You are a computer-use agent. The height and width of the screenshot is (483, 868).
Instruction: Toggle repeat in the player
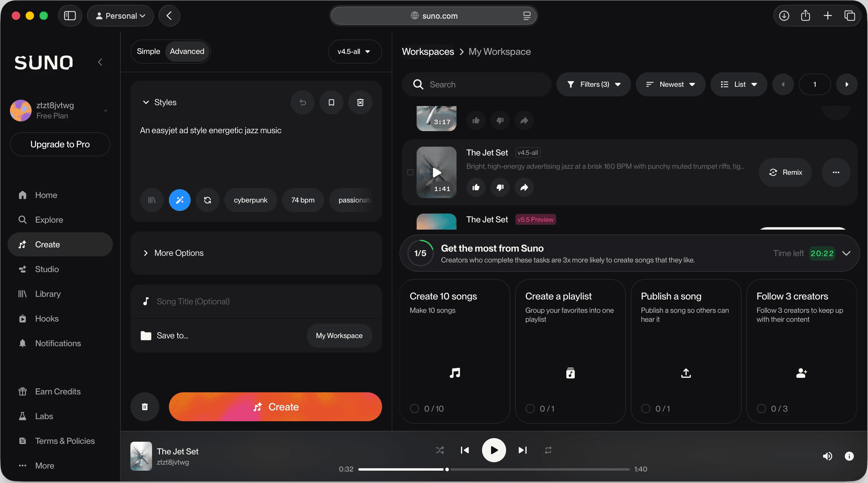click(548, 450)
